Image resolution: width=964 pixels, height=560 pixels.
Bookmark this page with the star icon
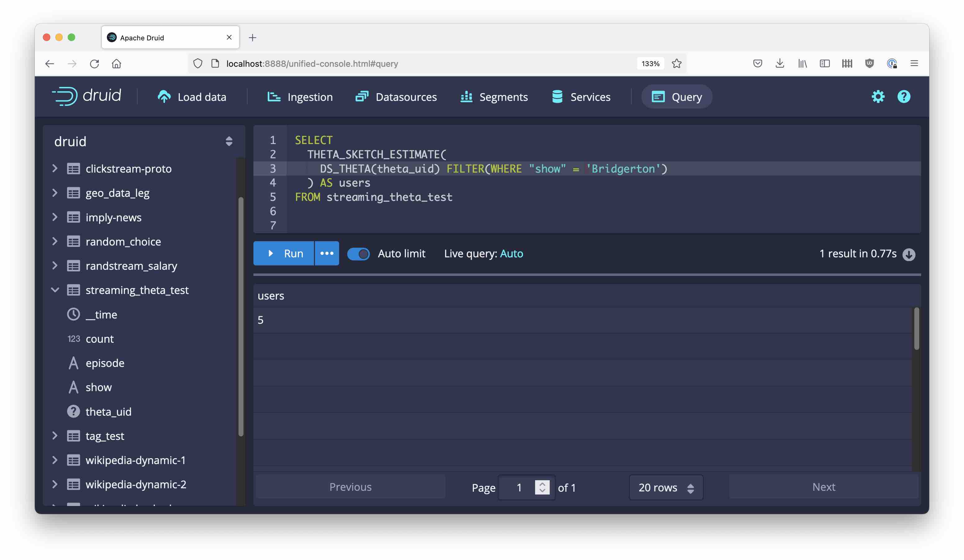click(676, 63)
